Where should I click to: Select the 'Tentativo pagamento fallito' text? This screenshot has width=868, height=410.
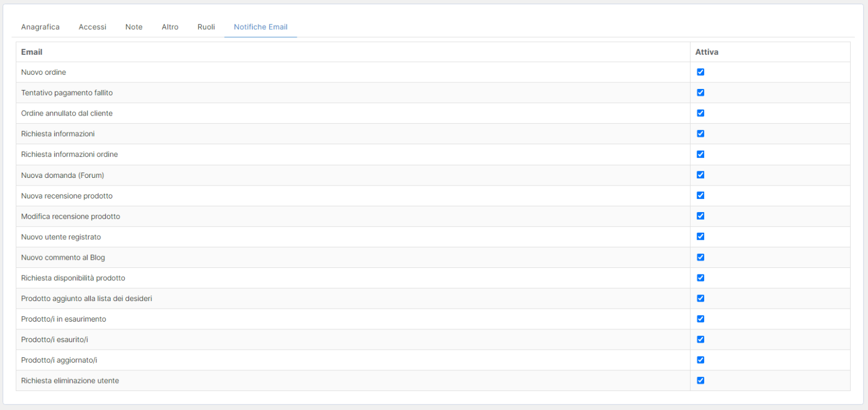67,93
